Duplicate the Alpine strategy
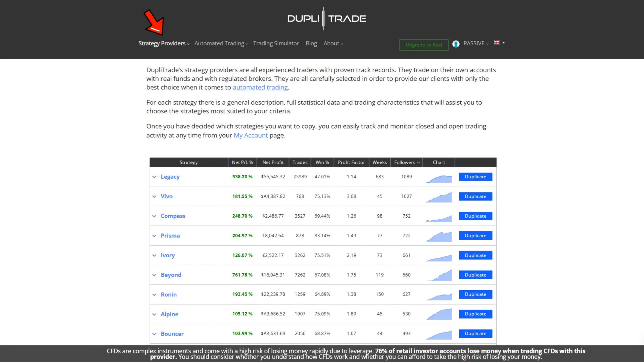The height and width of the screenshot is (362, 644). tap(475, 314)
